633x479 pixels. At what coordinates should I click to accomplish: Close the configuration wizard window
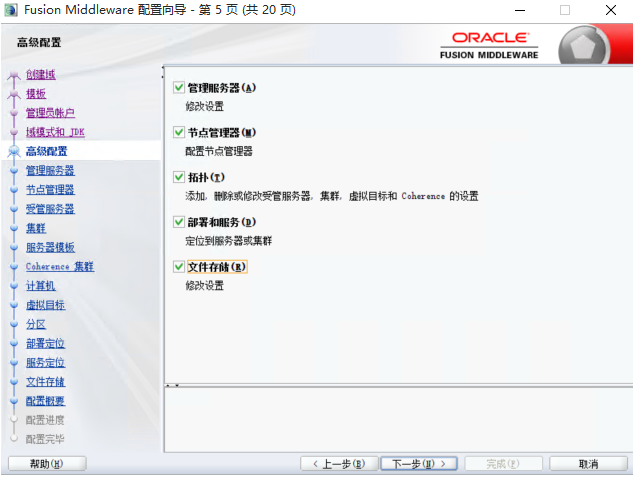click(611, 10)
